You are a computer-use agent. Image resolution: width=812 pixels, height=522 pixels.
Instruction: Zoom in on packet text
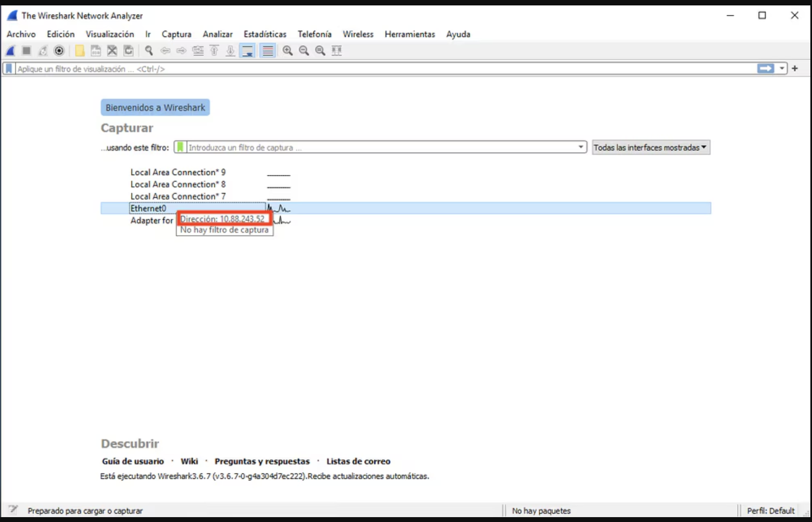288,51
